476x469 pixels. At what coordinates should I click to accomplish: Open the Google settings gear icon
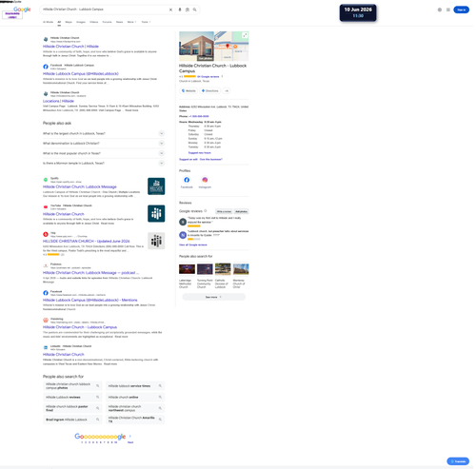click(x=440, y=10)
